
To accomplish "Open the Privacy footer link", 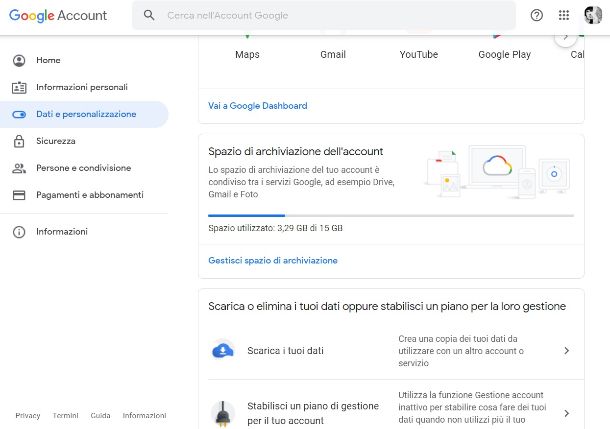I will [x=28, y=416].
